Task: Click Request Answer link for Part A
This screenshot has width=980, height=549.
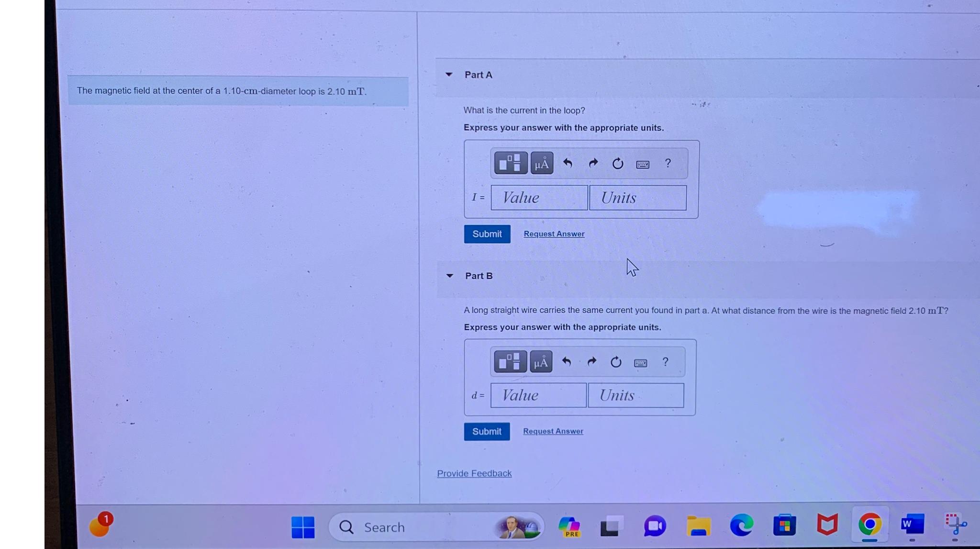Action: (x=553, y=234)
